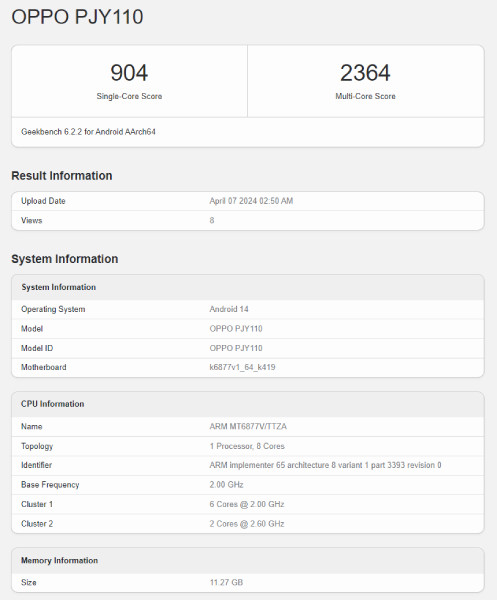Click the Geekbench 6.2.2 for Android AArch64 text
The width and height of the screenshot is (497, 600).
[88, 132]
